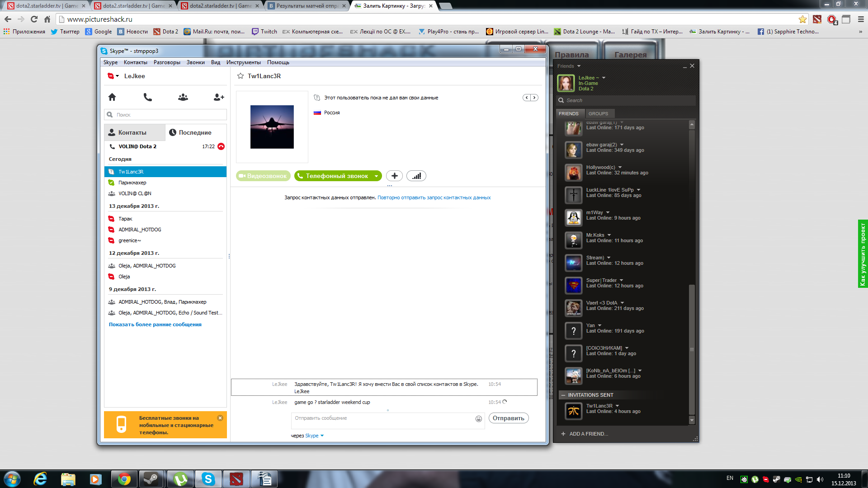This screenshot has width=868, height=488.
Task: Bookmark the page with the star icon
Action: 802,19
